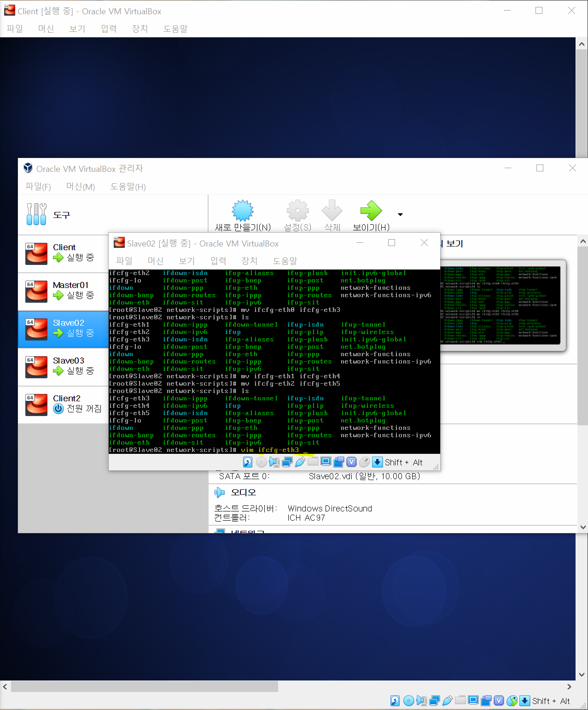Image resolution: width=588 pixels, height=710 pixels.
Task: Click audio indicator in Slave02 status bar
Action: click(274, 462)
